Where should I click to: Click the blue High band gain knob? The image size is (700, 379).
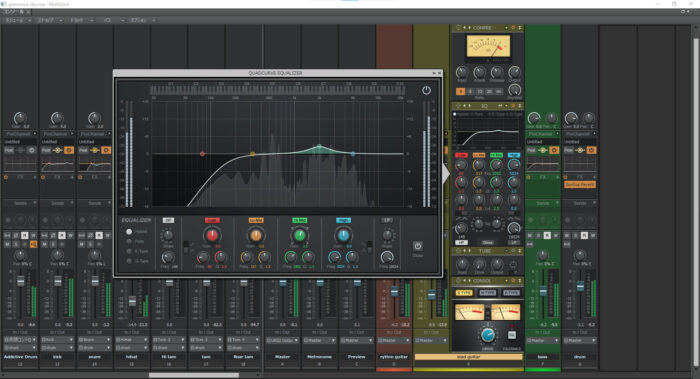(x=343, y=235)
